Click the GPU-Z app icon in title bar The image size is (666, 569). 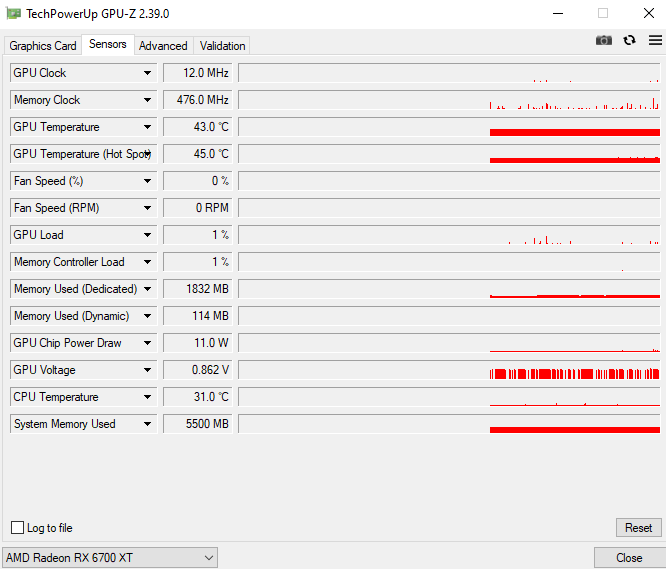pyautogui.click(x=14, y=14)
